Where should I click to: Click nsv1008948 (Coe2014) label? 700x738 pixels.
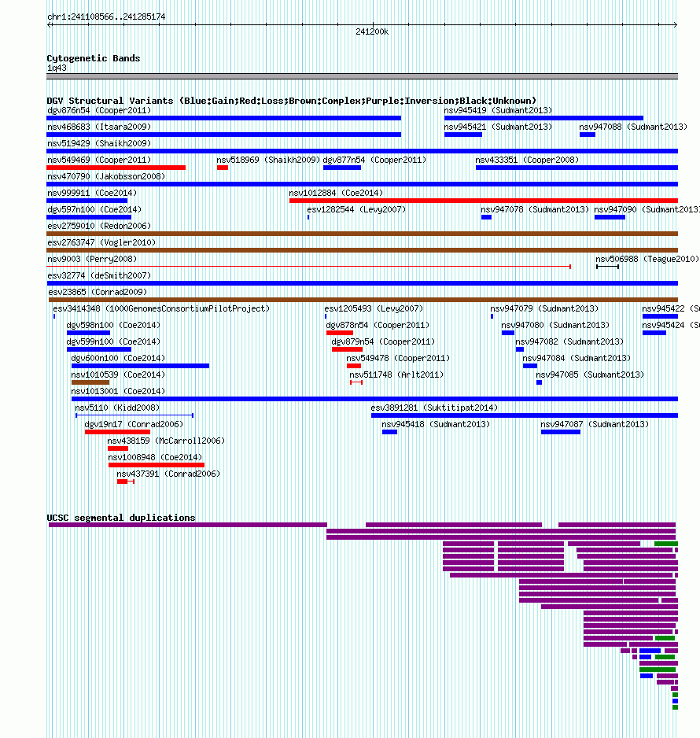click(155, 457)
